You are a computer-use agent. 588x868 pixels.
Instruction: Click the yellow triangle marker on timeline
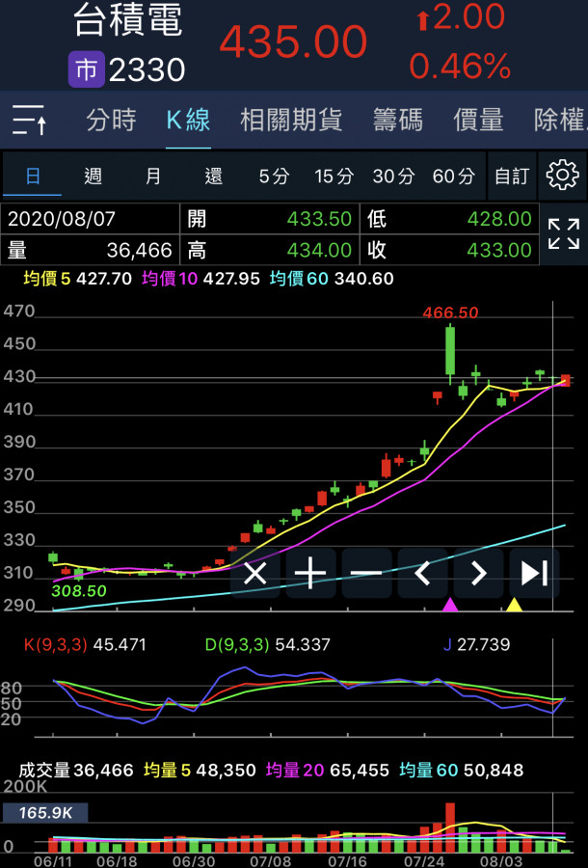[x=515, y=605]
